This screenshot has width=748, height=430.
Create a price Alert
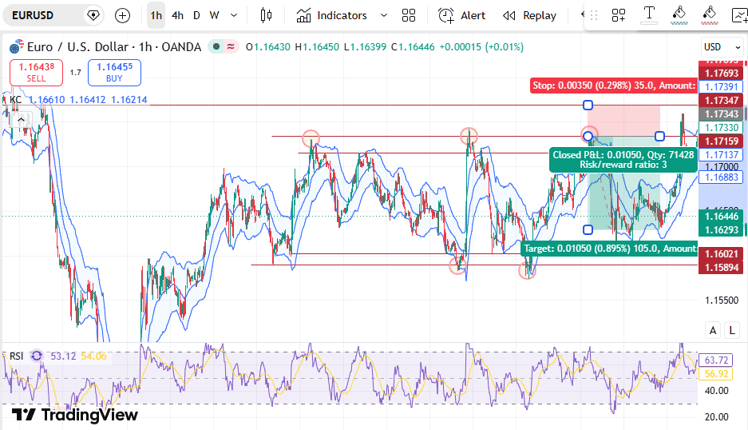pyautogui.click(x=462, y=16)
